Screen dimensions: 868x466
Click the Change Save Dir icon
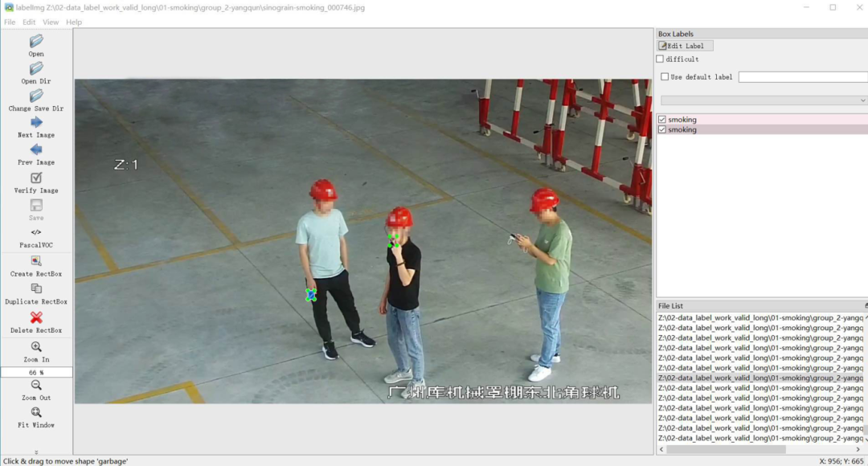(36, 96)
